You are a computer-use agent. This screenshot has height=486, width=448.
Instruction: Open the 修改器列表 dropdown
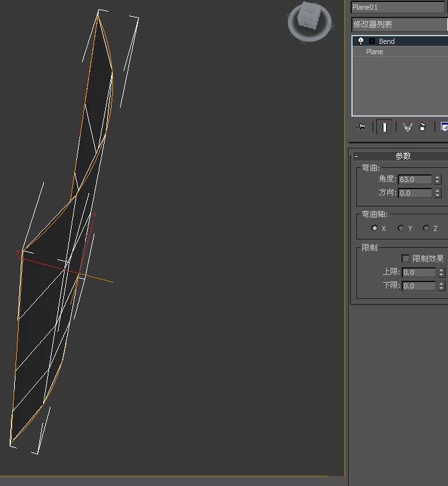point(400,24)
